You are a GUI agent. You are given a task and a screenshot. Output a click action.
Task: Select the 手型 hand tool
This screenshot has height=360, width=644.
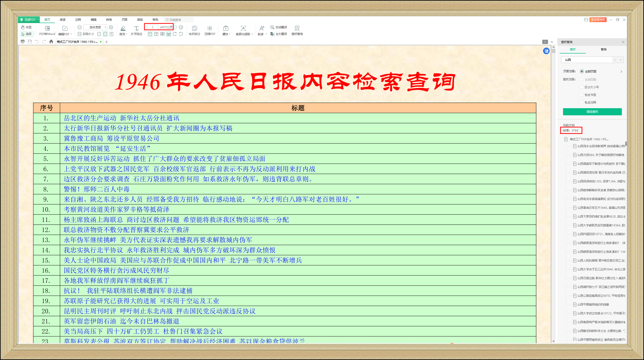pyautogui.click(x=26, y=27)
